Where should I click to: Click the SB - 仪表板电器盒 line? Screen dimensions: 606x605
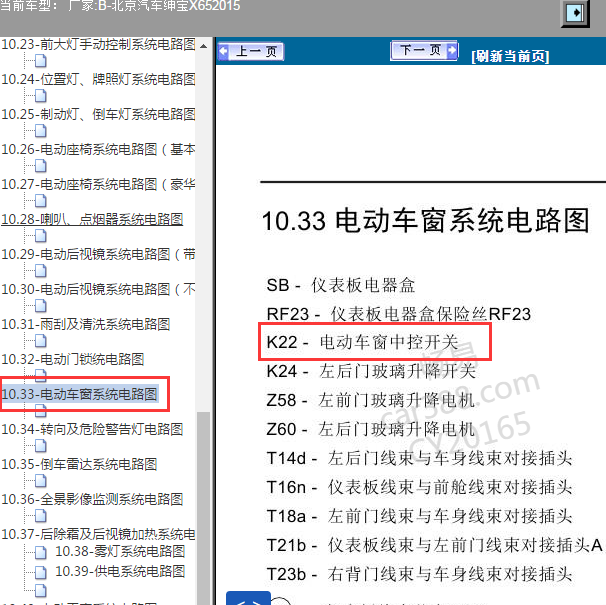[x=341, y=285]
